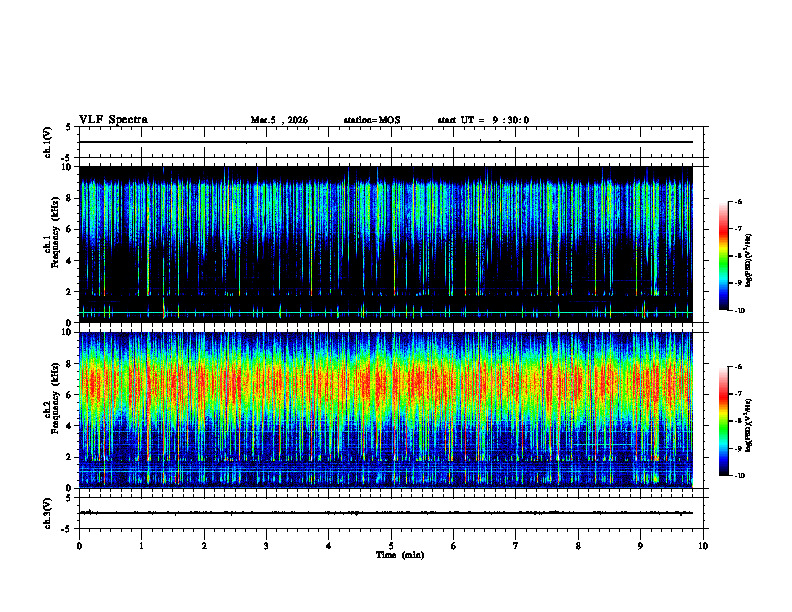Click the "-6" label on ch.1 colorbar
792x612 pixels.
[x=738, y=201]
